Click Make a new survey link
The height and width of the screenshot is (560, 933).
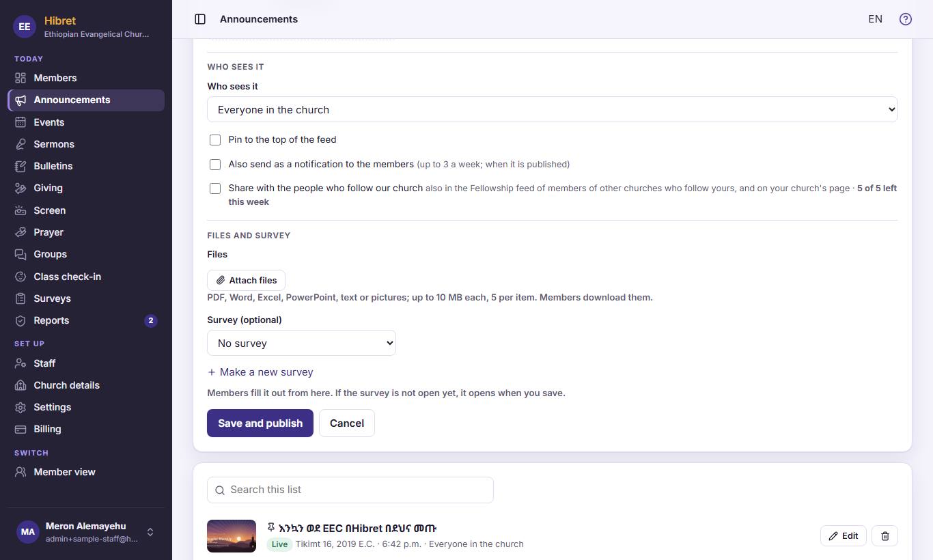pyautogui.click(x=260, y=372)
